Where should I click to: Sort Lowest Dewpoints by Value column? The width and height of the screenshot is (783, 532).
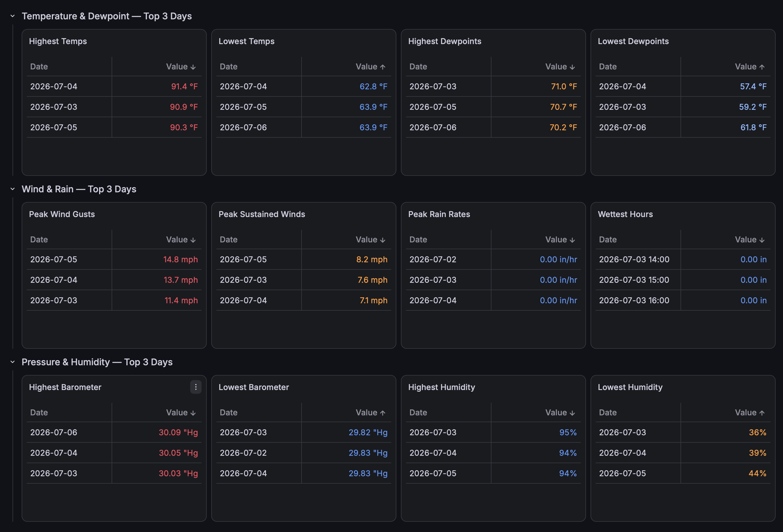[x=750, y=67]
